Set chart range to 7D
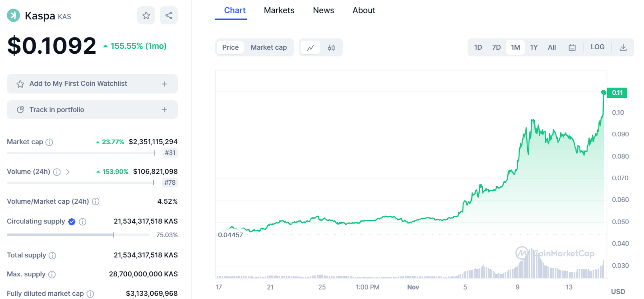 [x=496, y=47]
